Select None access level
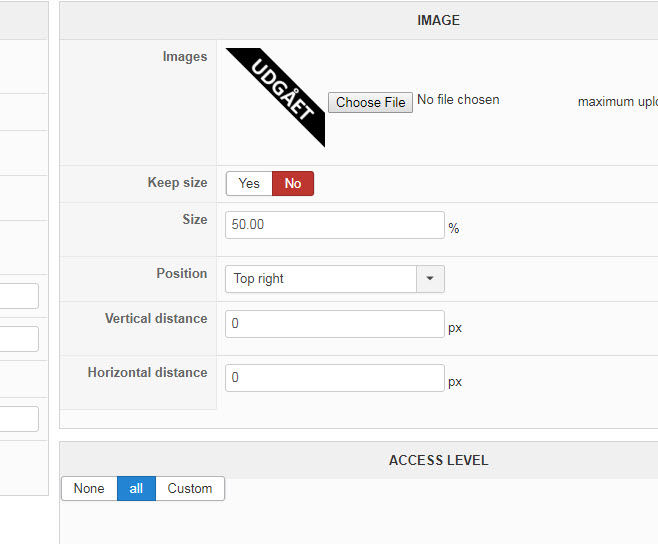658x544 pixels. [89, 488]
